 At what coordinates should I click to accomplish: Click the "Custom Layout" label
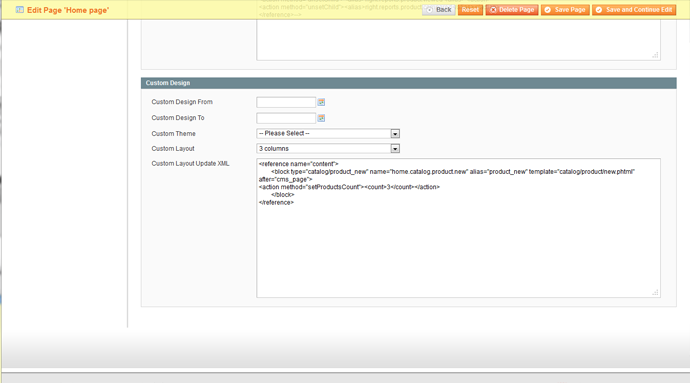coord(172,149)
